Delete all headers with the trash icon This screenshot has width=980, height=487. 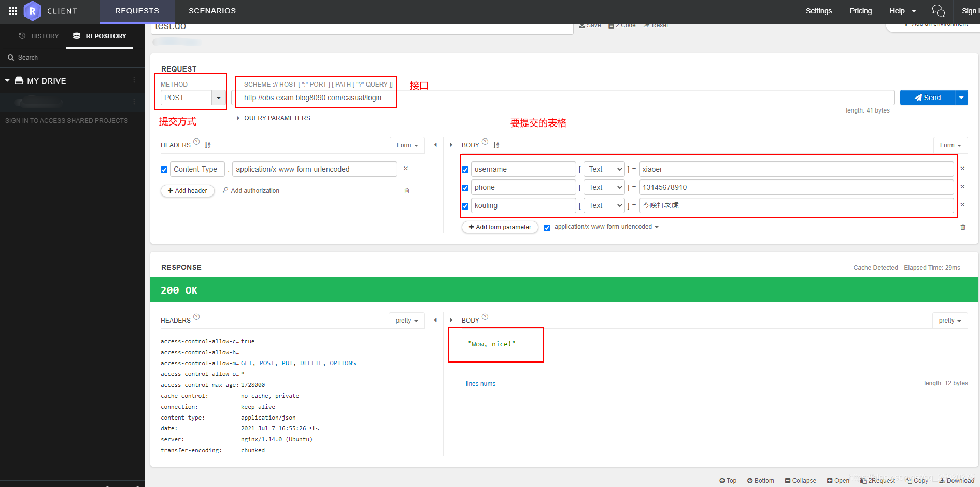(407, 191)
